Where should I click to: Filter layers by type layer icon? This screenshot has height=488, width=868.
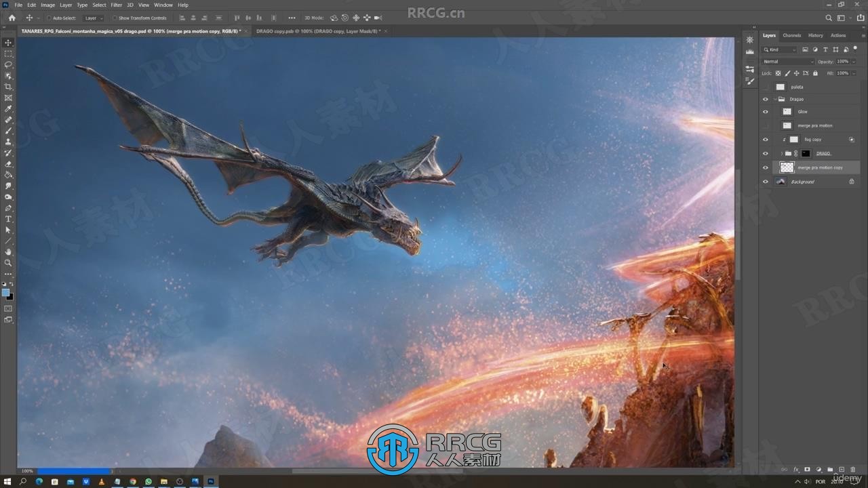click(x=825, y=49)
